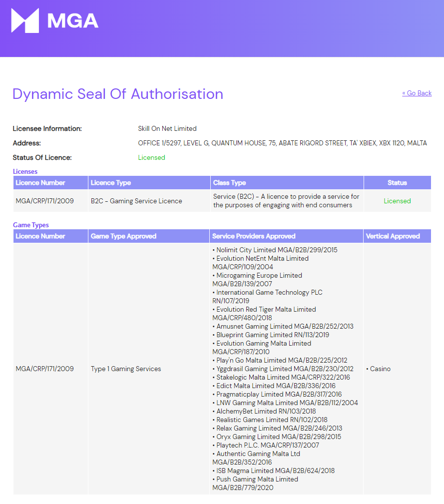Click the Licence Type column header
Viewport: 444px width, 504px height.
149,183
